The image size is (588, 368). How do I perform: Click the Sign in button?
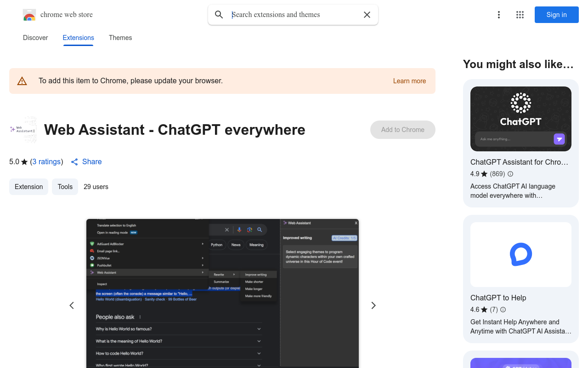[557, 15]
